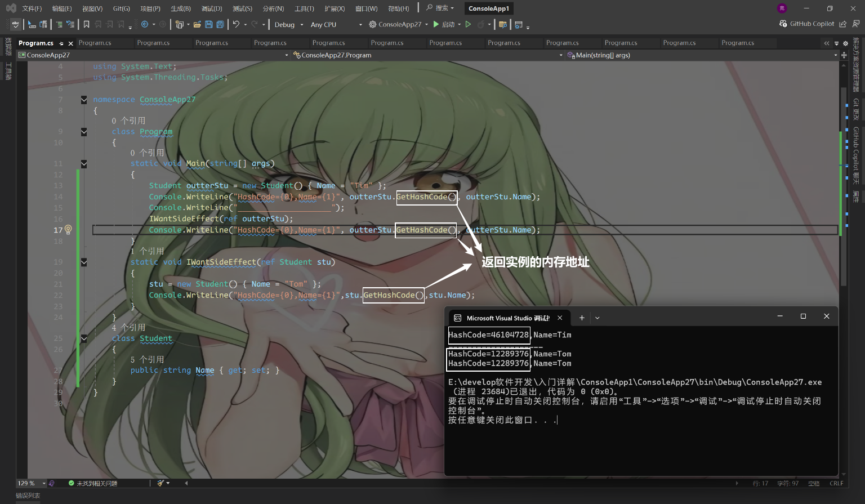Click the Visual Studio logo icon
This screenshot has height=504, width=865.
(11, 8)
